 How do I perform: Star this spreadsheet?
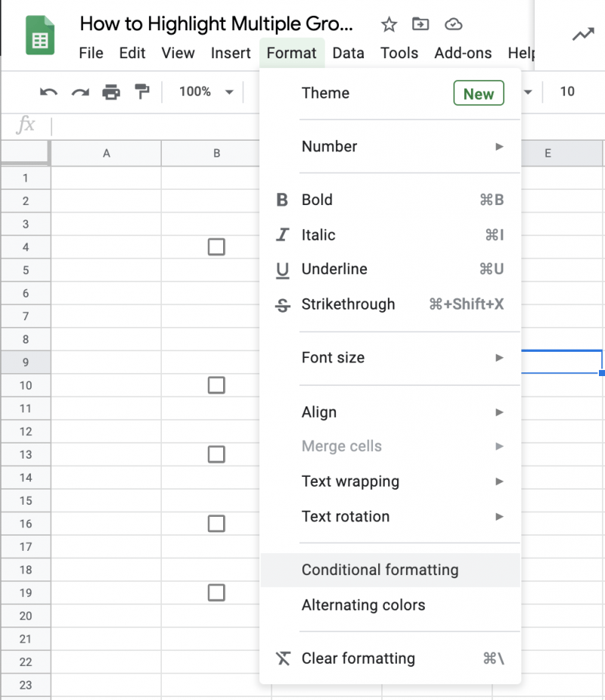tap(389, 24)
